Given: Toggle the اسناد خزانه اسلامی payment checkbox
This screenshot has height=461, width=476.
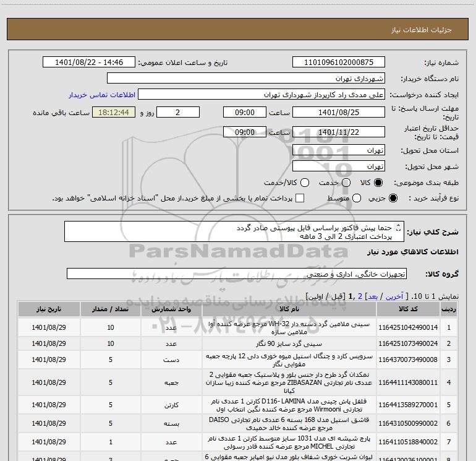Looking at the screenshot, I should 300,198.
